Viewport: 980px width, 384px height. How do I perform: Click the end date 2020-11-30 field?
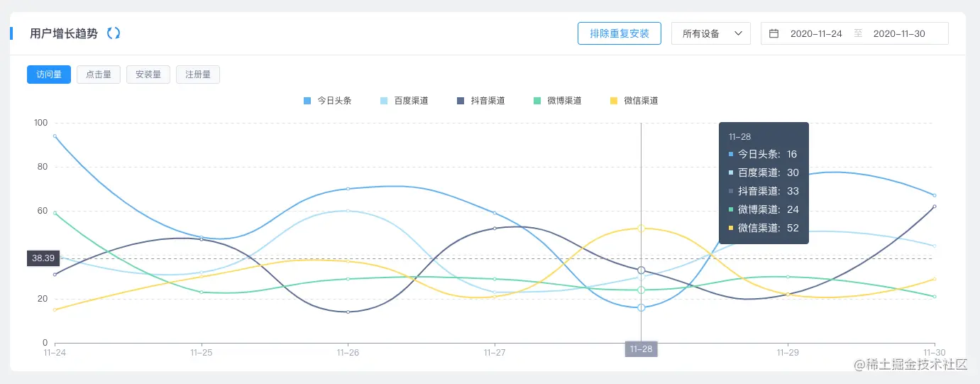coord(899,33)
